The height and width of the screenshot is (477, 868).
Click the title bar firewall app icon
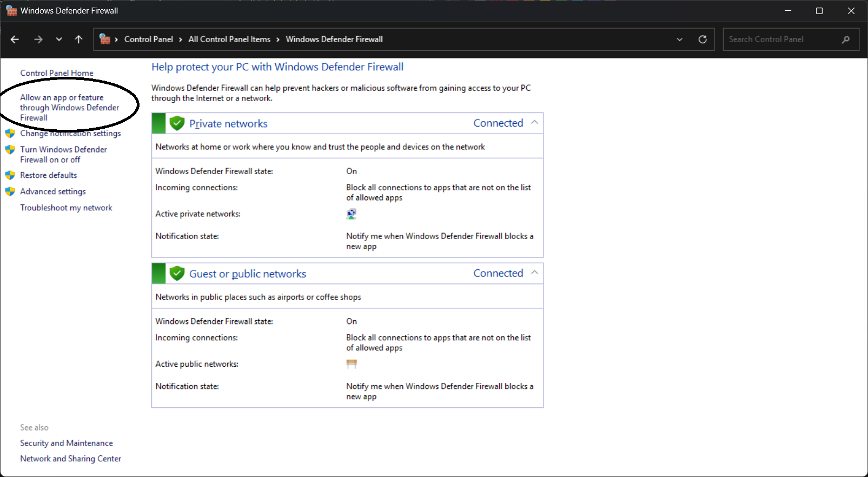click(x=11, y=11)
